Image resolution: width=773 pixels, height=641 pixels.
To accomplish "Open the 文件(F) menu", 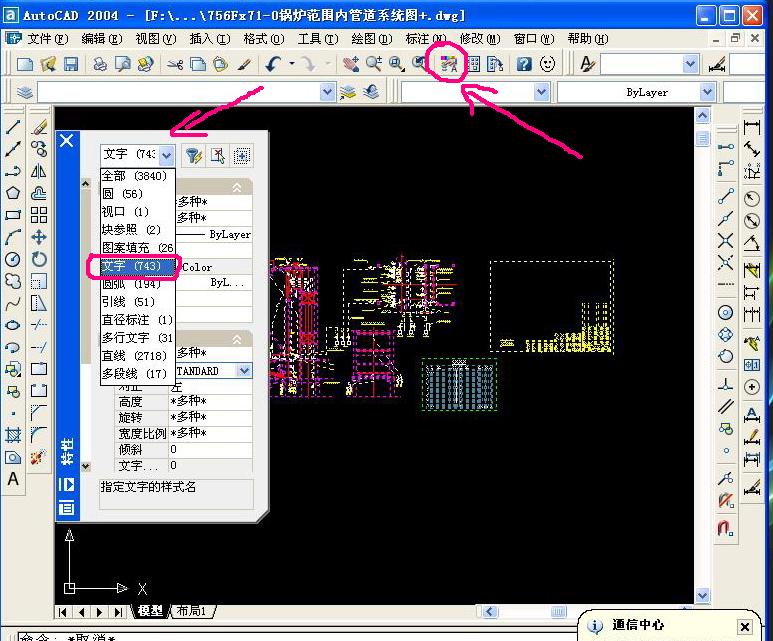I will pyautogui.click(x=47, y=38).
